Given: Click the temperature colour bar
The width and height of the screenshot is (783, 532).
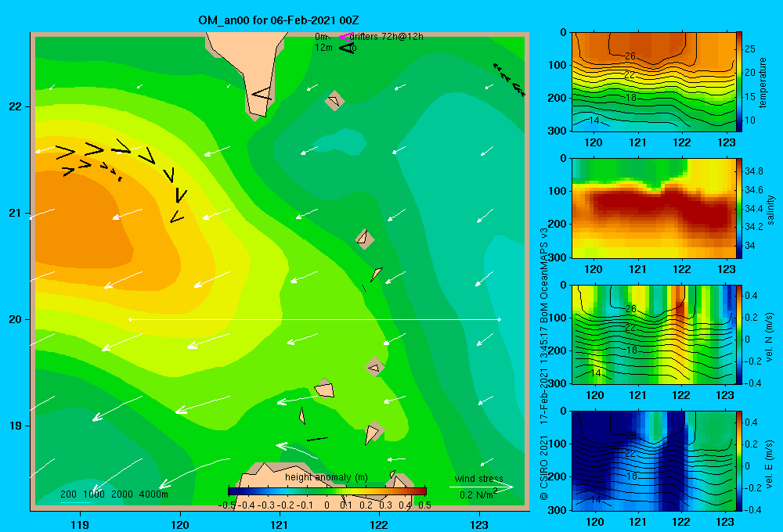Looking at the screenshot, I should pos(739,82).
